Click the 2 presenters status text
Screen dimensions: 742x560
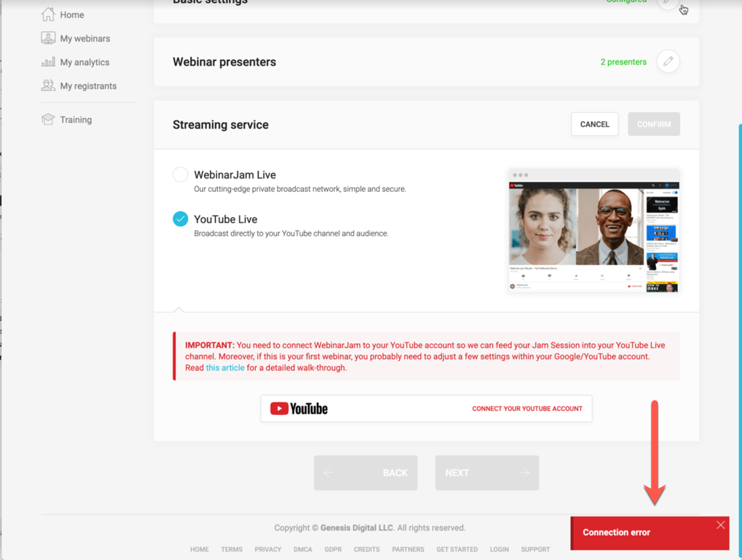click(623, 62)
